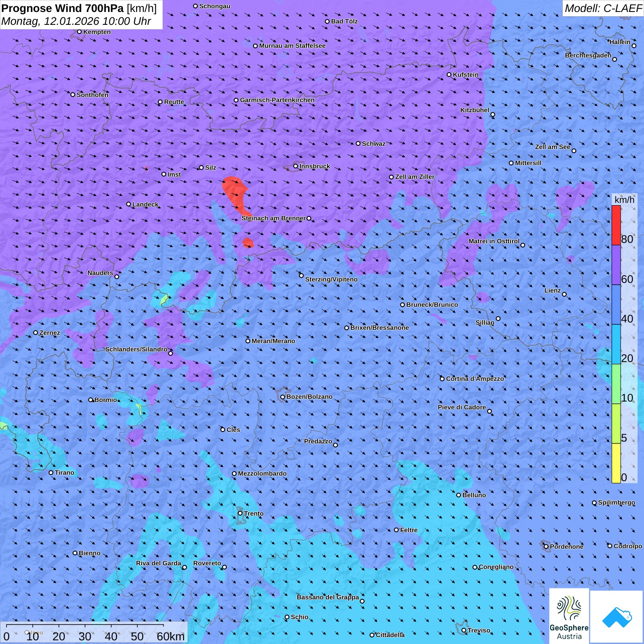
Task: Click the 'Meran/Merano' label
Action: click(273, 341)
